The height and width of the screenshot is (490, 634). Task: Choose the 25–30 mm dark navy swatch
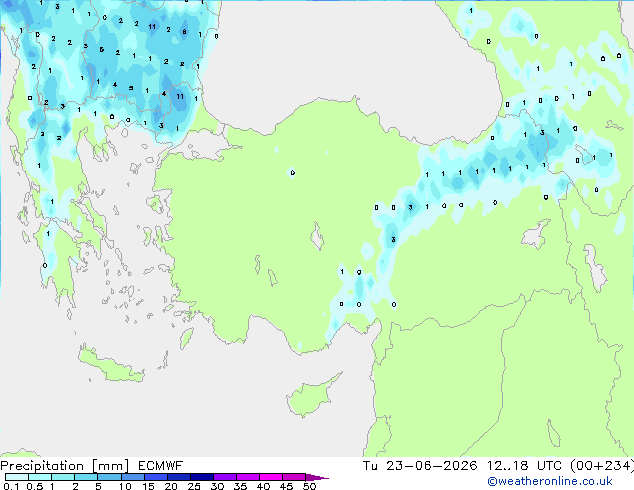pos(202,477)
